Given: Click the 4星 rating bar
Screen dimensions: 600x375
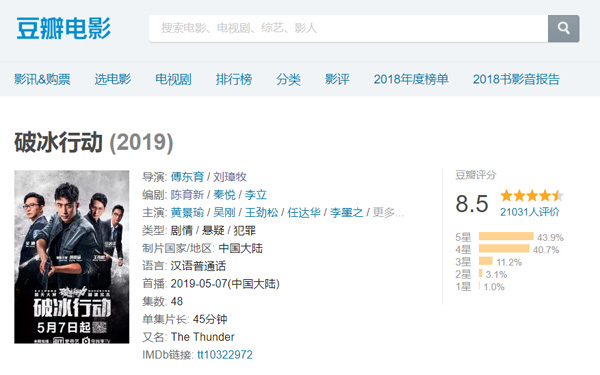Looking at the screenshot, I should 504,249.
